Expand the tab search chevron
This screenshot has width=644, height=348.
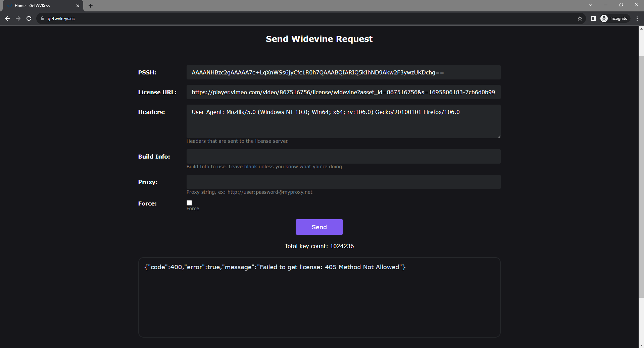[590, 5]
